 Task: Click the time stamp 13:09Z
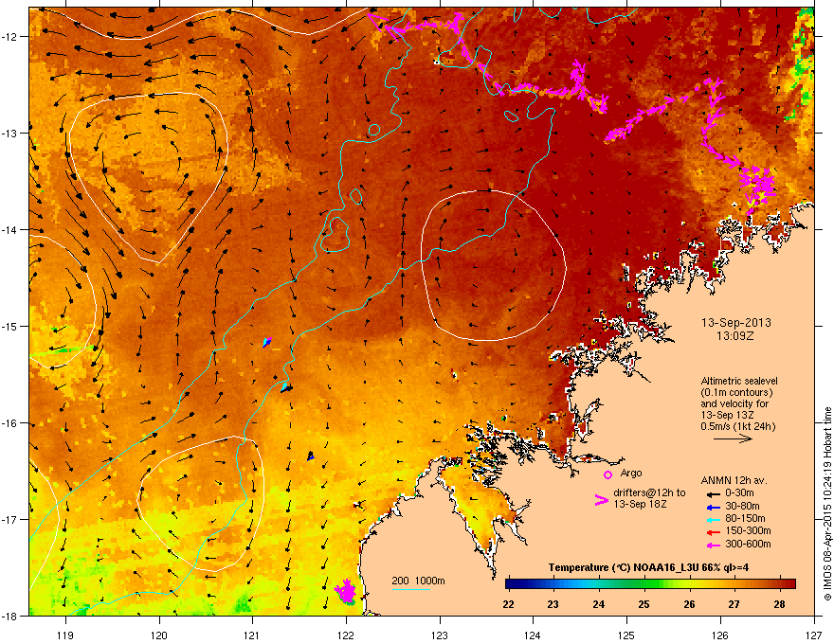[735, 336]
